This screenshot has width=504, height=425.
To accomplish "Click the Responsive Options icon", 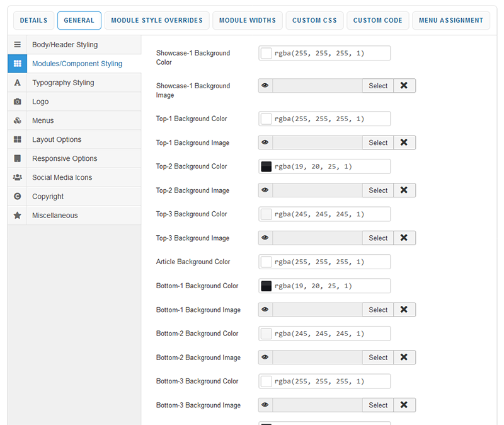I will click(17, 158).
